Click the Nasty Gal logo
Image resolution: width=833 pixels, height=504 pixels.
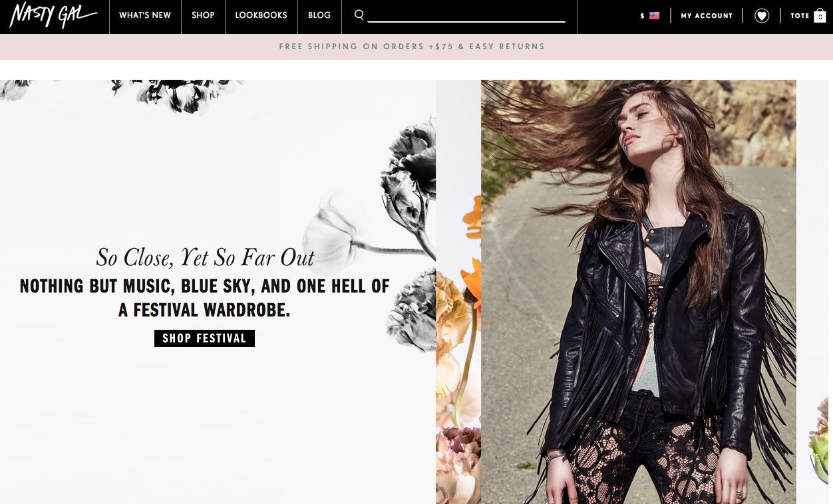click(53, 16)
